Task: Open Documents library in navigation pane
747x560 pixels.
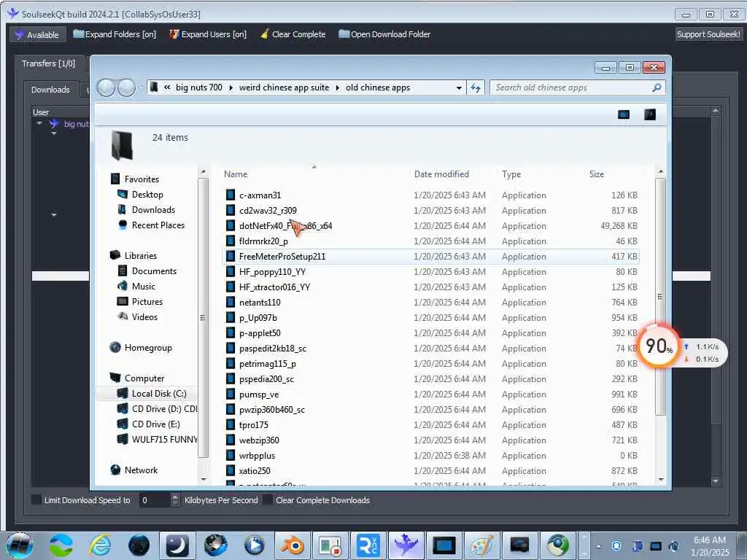Action: pos(154,271)
